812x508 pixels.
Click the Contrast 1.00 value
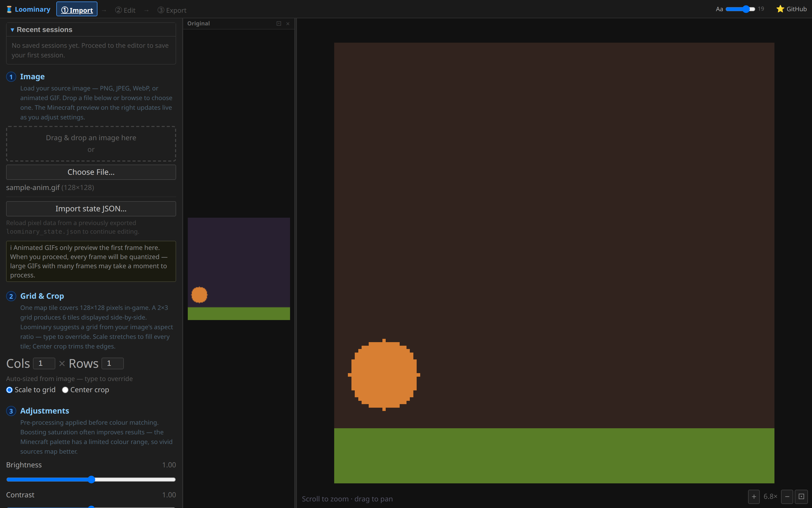click(x=169, y=495)
